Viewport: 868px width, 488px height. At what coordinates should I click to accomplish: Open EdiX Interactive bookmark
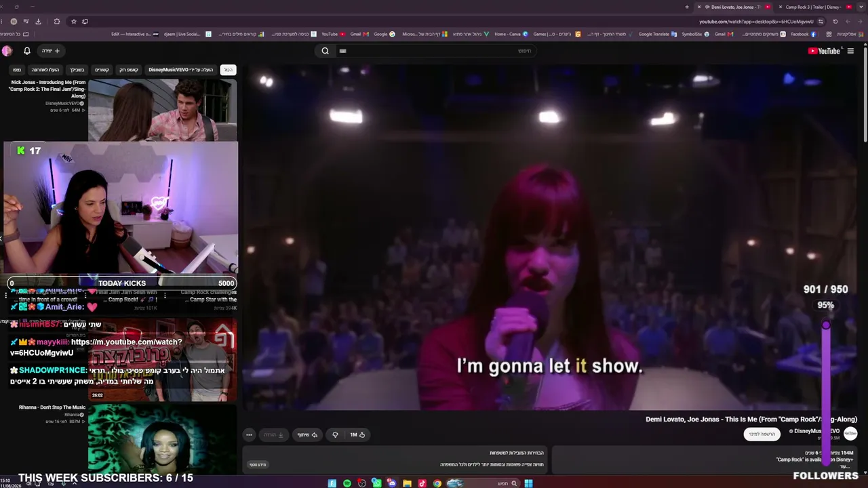(x=134, y=34)
